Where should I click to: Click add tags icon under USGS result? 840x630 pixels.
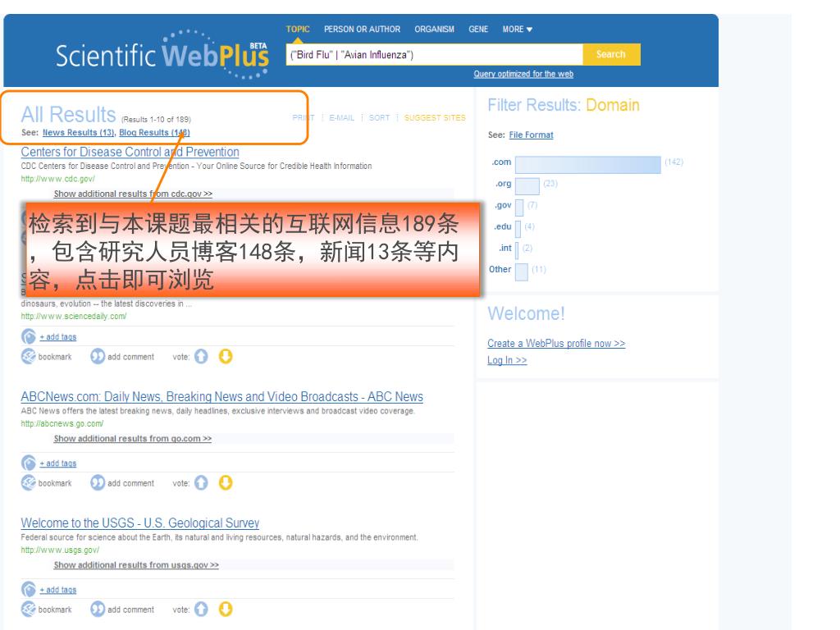[x=29, y=589]
